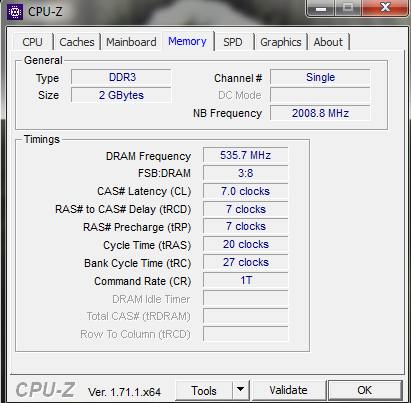411x403 pixels.
Task: Click the empty DRAM Idle Timer field
Action: point(246,299)
